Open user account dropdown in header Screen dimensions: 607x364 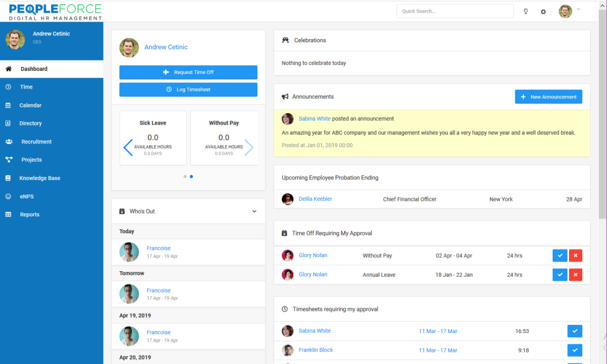pos(579,9)
